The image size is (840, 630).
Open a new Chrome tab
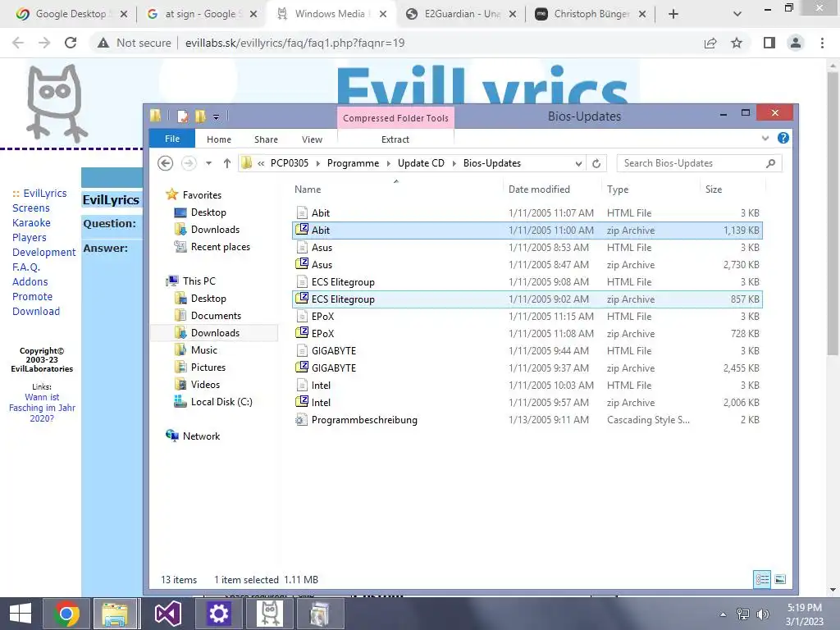(x=673, y=14)
